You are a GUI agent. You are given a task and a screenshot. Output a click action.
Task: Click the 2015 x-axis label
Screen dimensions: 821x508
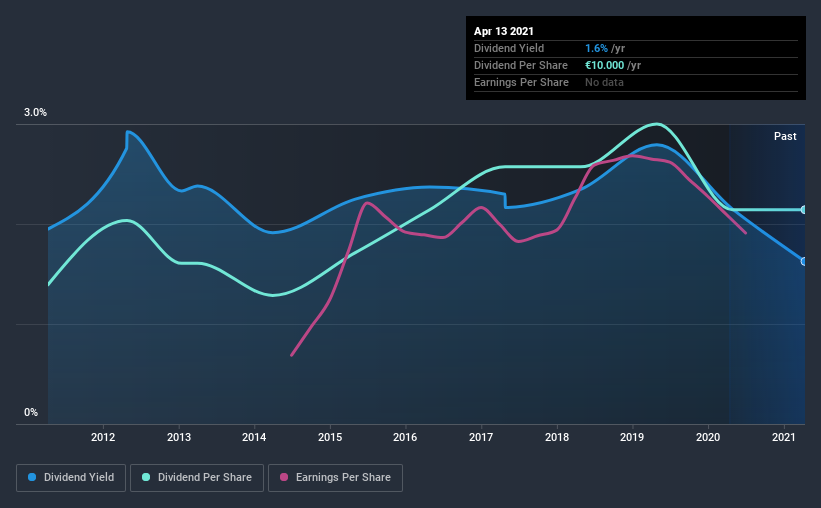[330, 437]
